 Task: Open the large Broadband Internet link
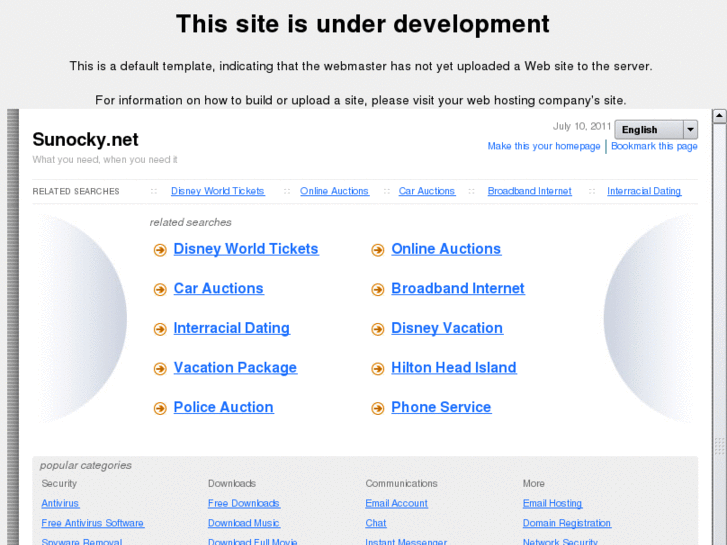tap(458, 289)
